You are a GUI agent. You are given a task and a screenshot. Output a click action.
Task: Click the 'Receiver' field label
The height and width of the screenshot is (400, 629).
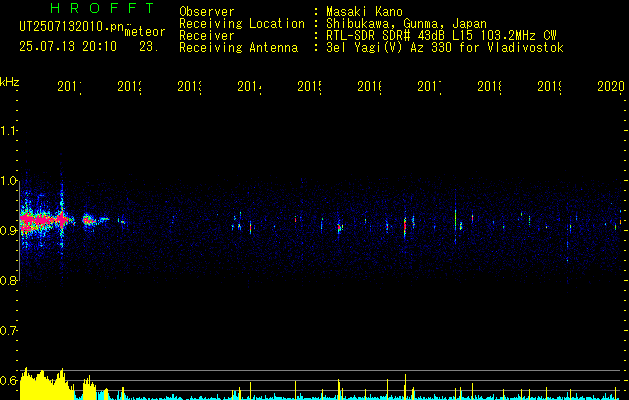click(207, 36)
